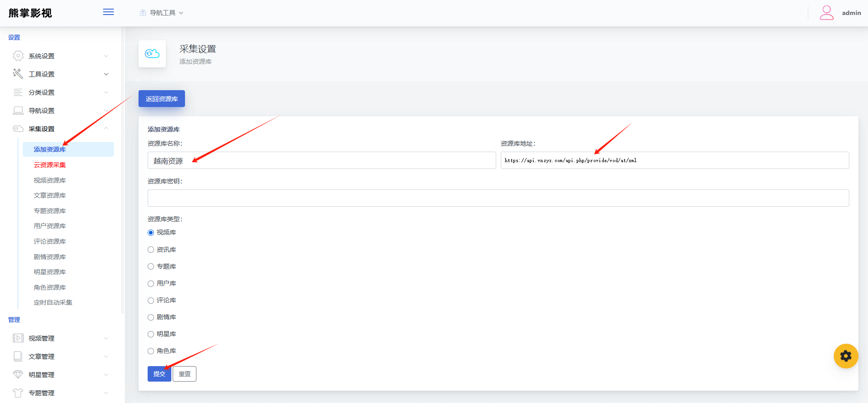Open 云资源采集 in the sidebar
This screenshot has height=403, width=868.
click(x=50, y=165)
